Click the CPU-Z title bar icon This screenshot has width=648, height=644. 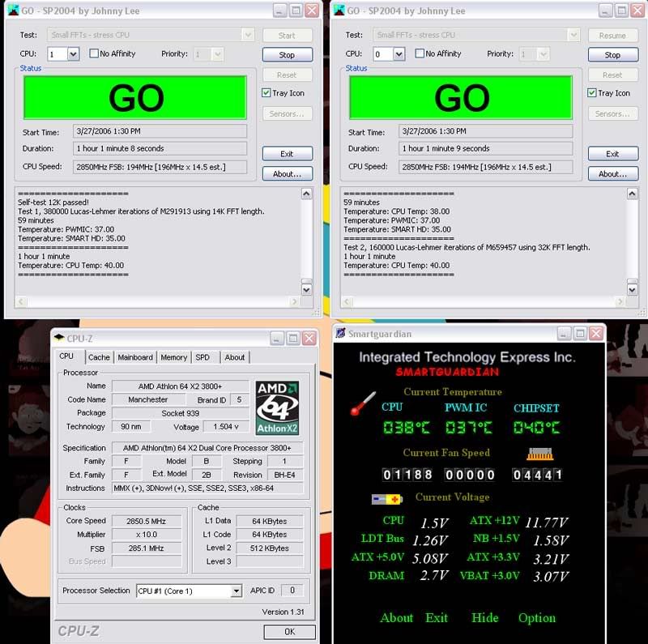pos(59,338)
